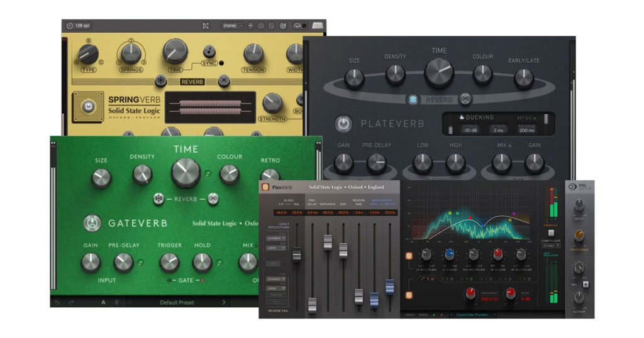Image resolution: width=644 pixels, height=338 pixels.
Task: Click PlateVerb SIZE knob
Action: 354,79
